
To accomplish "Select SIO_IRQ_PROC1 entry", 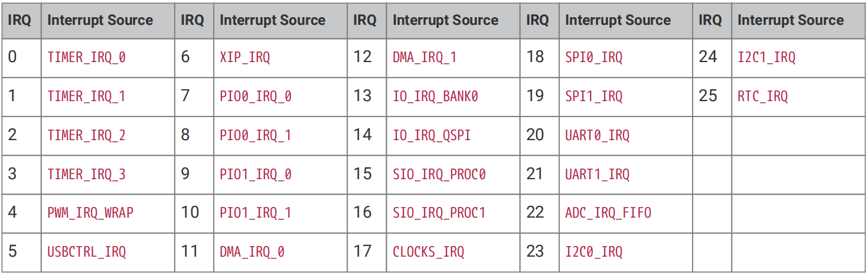I will pyautogui.click(x=439, y=212).
